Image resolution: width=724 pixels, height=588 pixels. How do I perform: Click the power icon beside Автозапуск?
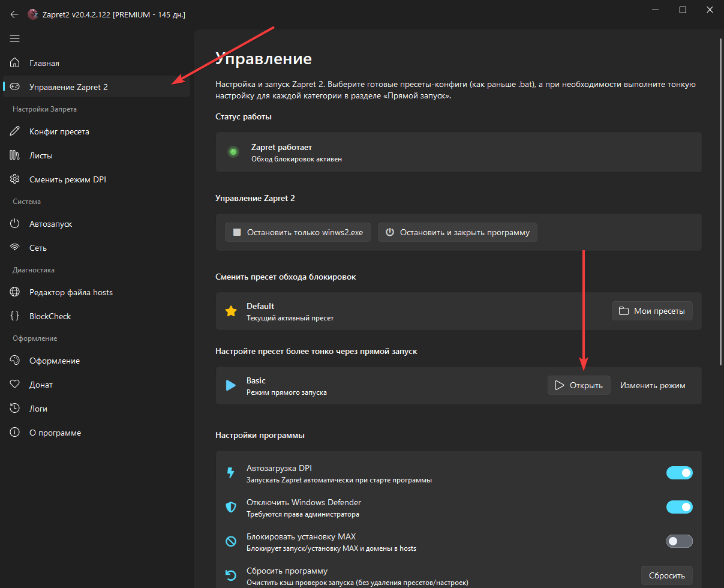tap(16, 224)
